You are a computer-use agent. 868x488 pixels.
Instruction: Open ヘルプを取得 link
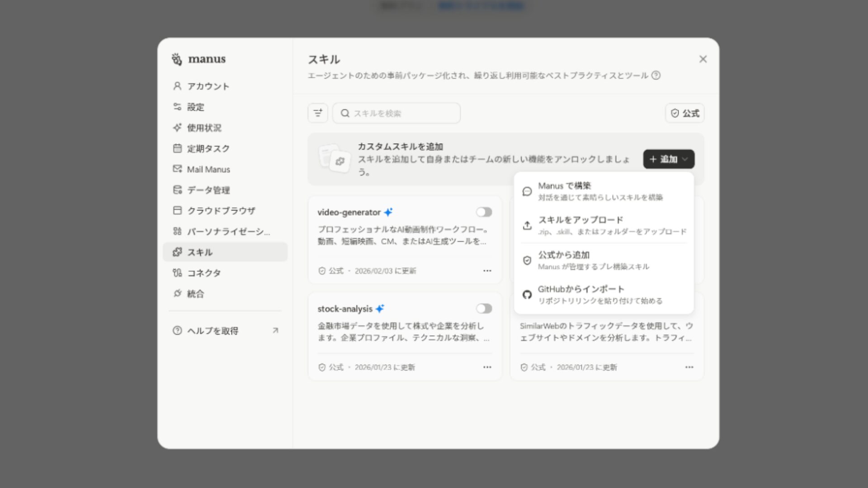211,330
